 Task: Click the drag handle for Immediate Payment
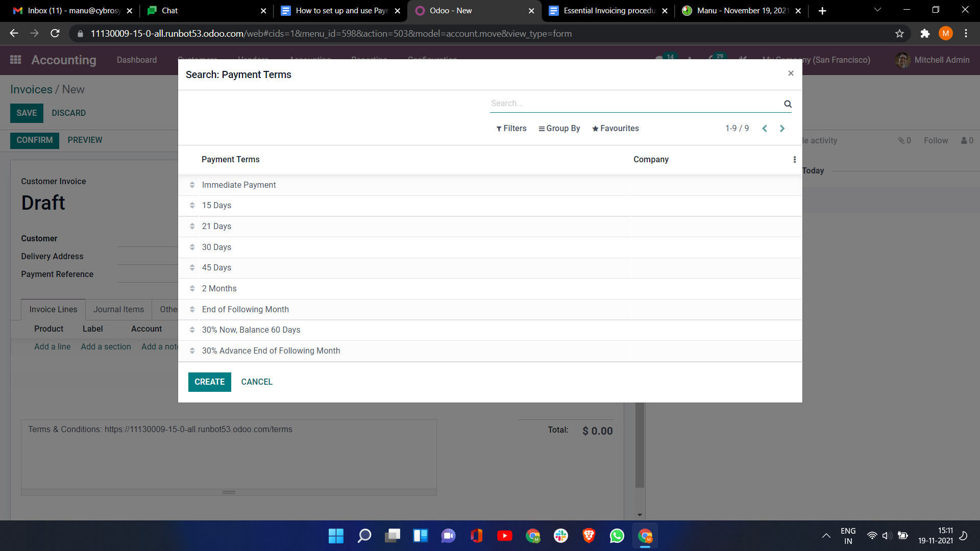[x=192, y=185]
